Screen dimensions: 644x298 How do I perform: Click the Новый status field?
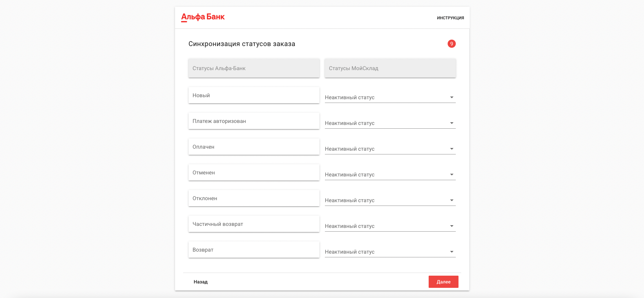pos(254,95)
